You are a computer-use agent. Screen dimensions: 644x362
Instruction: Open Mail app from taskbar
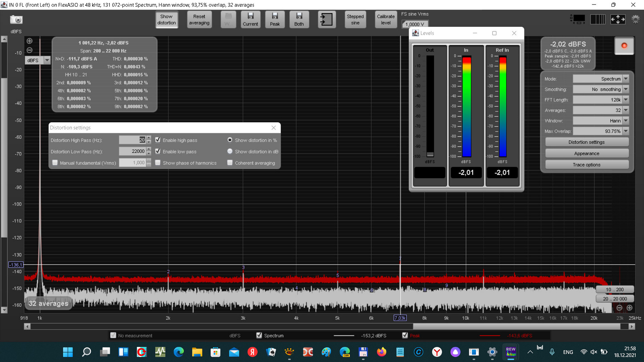(x=234, y=352)
